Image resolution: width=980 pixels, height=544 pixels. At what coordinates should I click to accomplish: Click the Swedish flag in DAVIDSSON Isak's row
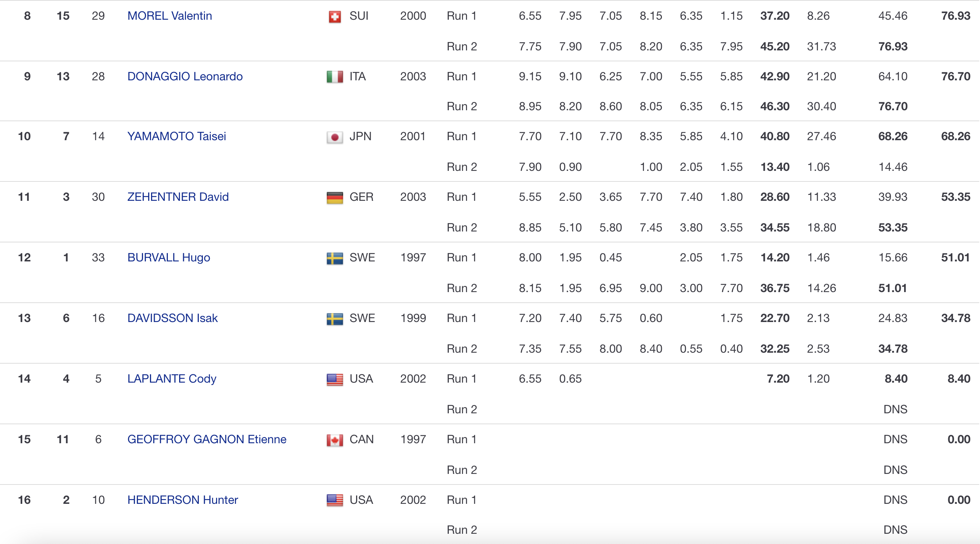tap(335, 319)
